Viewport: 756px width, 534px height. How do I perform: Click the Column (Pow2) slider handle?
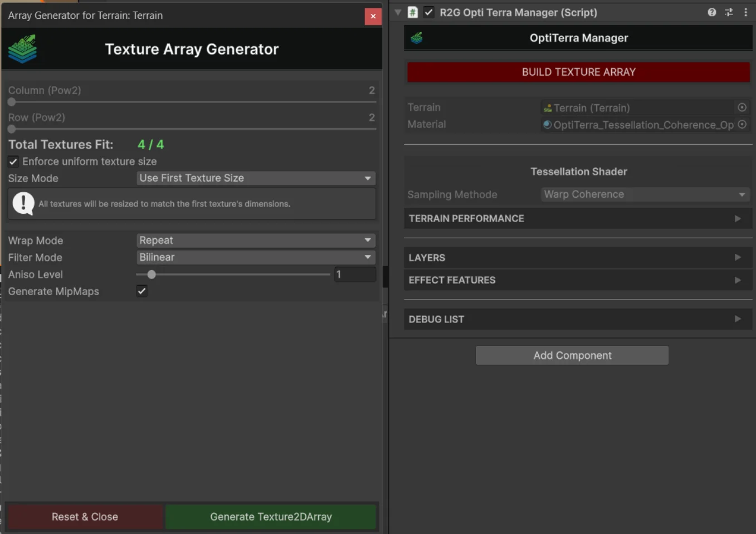[x=12, y=102]
